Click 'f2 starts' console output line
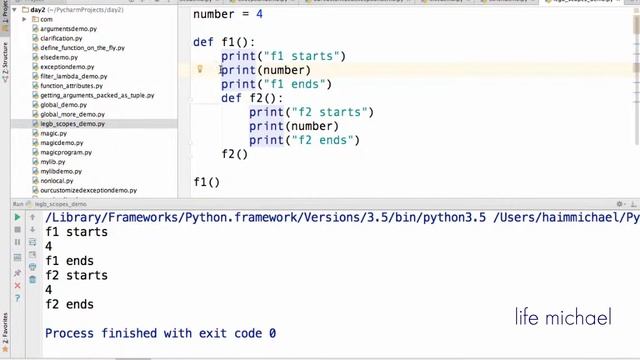 point(76,276)
